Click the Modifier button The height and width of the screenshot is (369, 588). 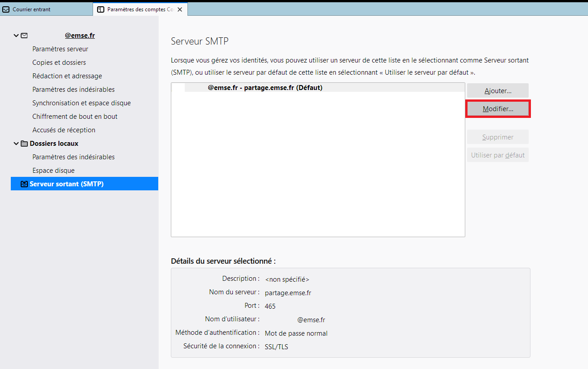click(498, 109)
